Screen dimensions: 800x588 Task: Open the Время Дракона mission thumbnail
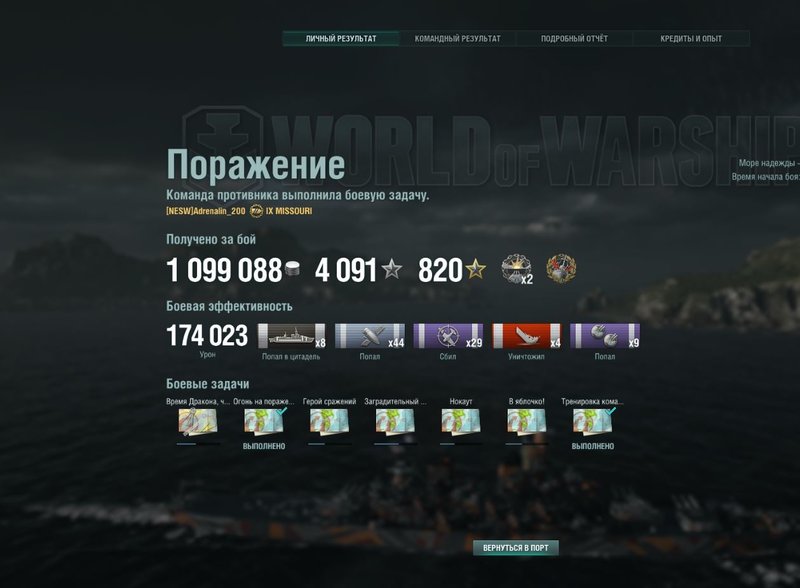pyautogui.click(x=197, y=422)
